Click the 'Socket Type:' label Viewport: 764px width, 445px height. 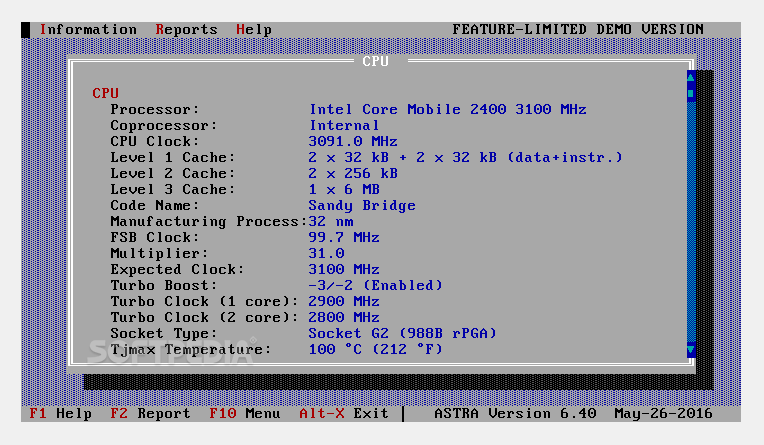click(164, 334)
